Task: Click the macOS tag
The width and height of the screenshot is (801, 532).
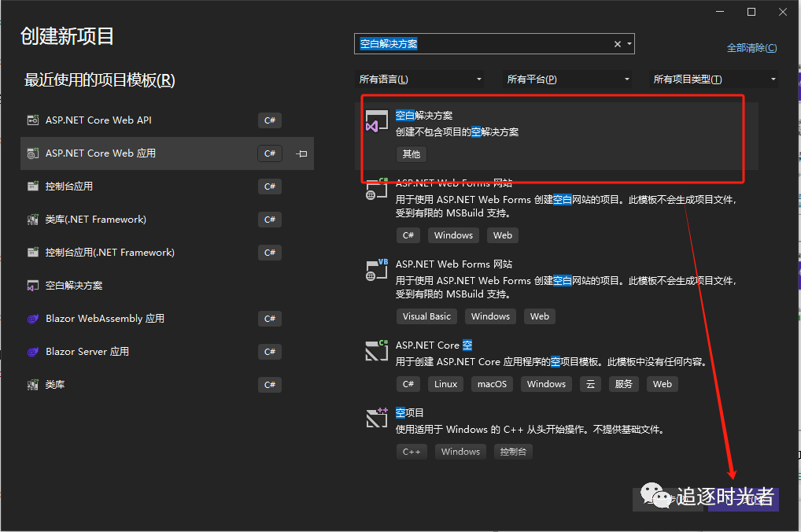Action: pyautogui.click(x=492, y=384)
